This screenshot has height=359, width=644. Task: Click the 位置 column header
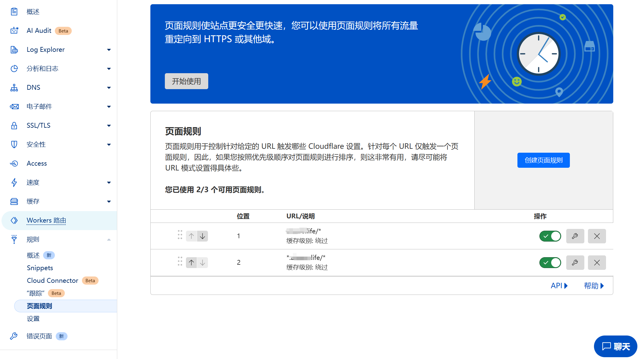[243, 216]
